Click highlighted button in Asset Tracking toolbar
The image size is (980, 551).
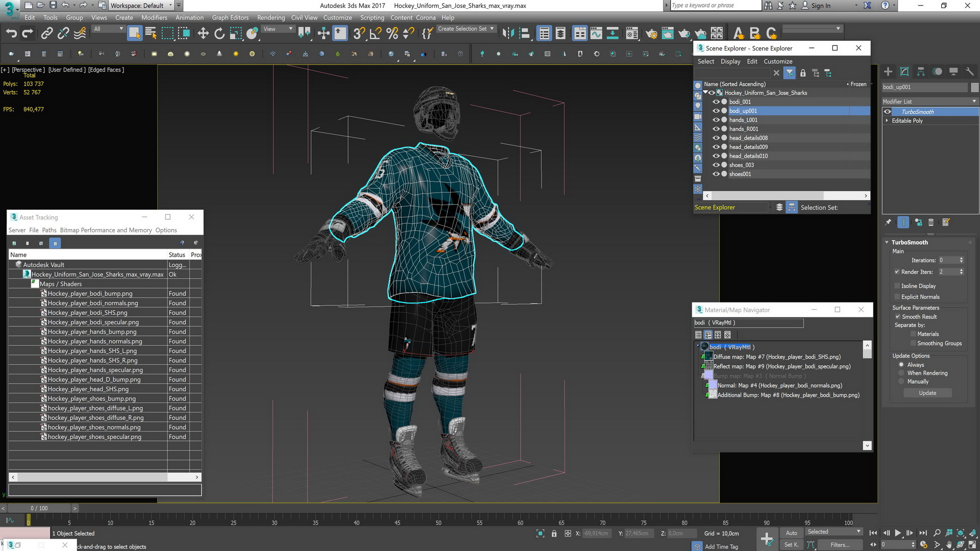55,243
